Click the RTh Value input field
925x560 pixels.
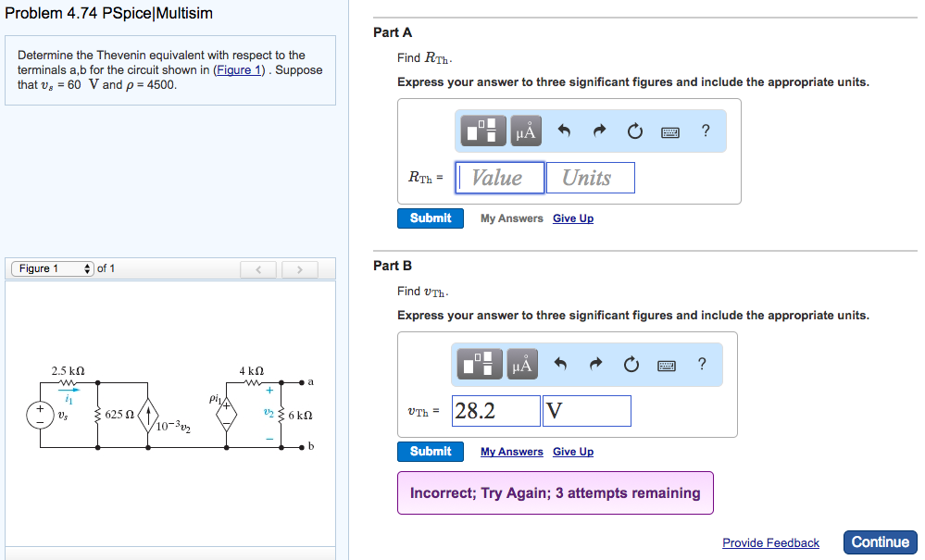500,178
